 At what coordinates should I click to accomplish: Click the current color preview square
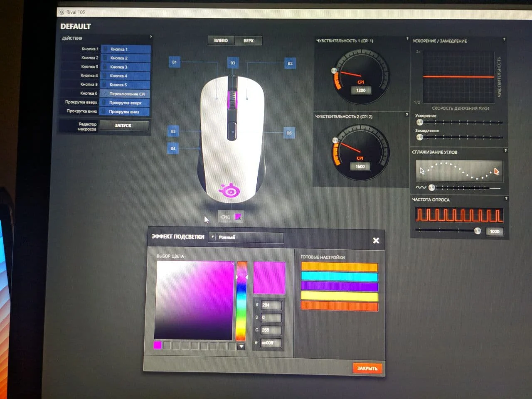pos(269,278)
